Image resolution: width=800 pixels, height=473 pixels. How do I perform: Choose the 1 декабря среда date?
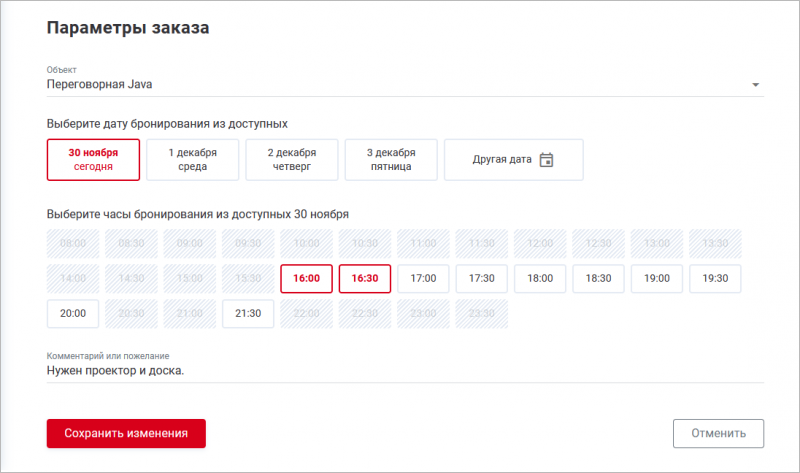193,160
